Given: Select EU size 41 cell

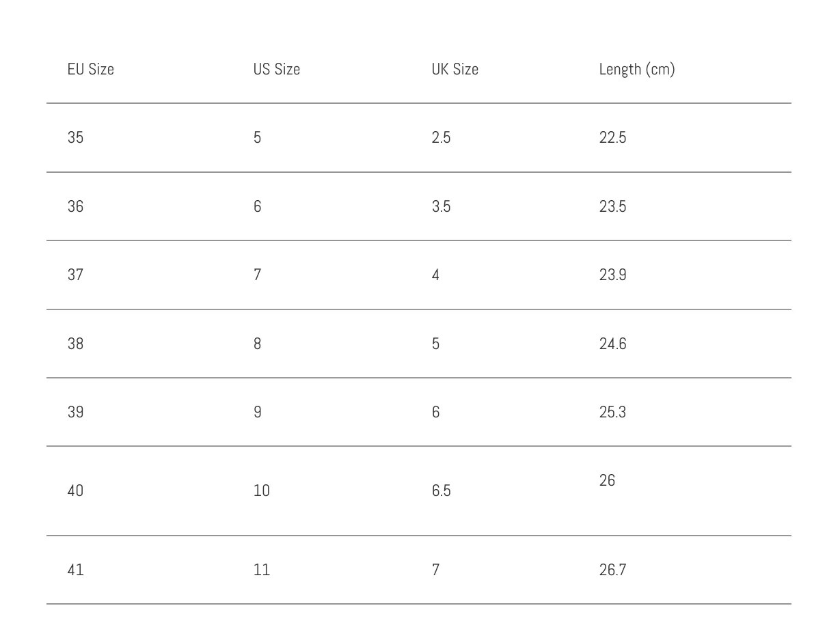Looking at the screenshot, I should (x=75, y=570).
